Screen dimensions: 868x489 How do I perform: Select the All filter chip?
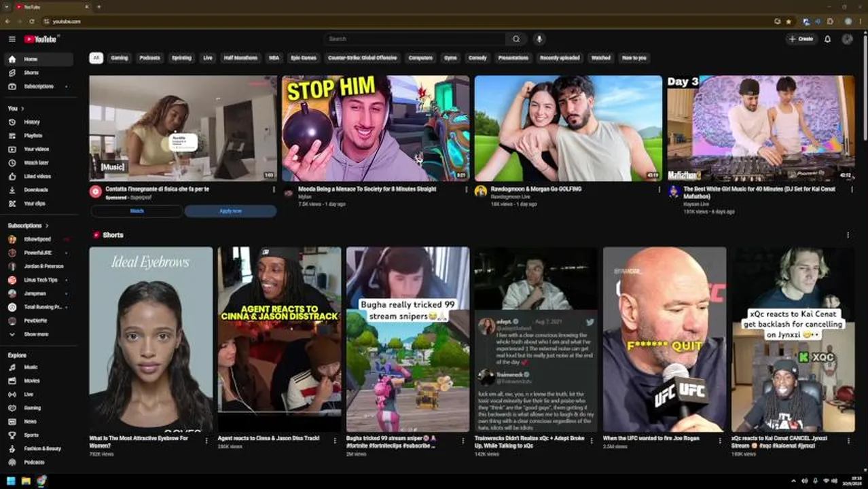96,58
